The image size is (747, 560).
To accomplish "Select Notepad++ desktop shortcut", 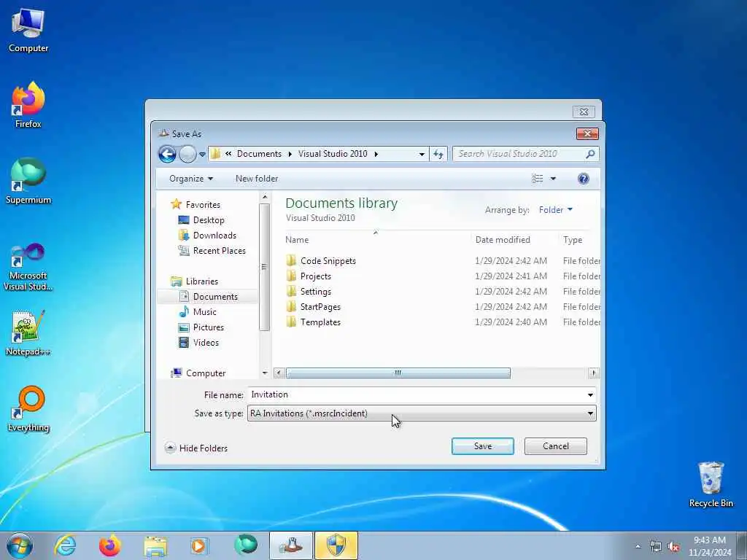I will click(28, 332).
